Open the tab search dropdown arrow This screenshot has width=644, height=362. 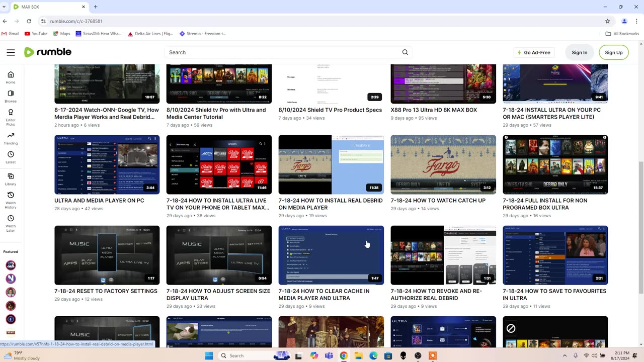(5, 7)
